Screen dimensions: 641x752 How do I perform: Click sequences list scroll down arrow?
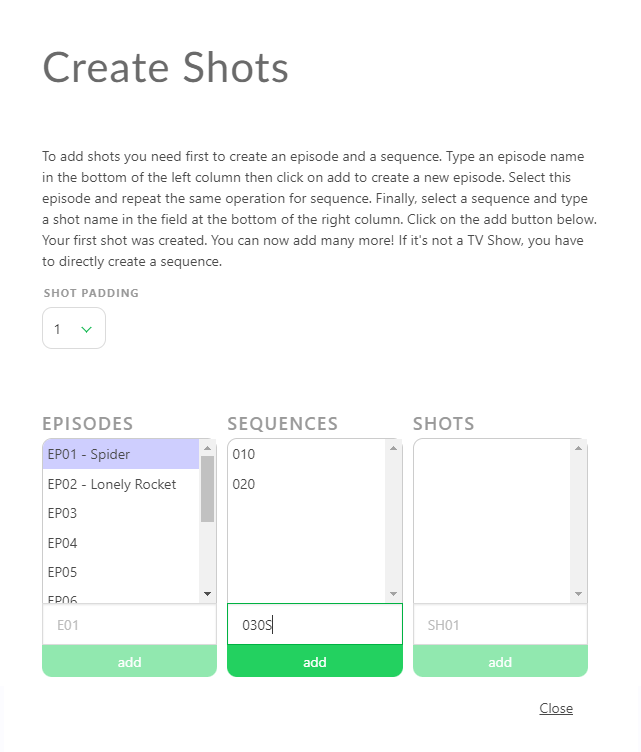pos(393,594)
